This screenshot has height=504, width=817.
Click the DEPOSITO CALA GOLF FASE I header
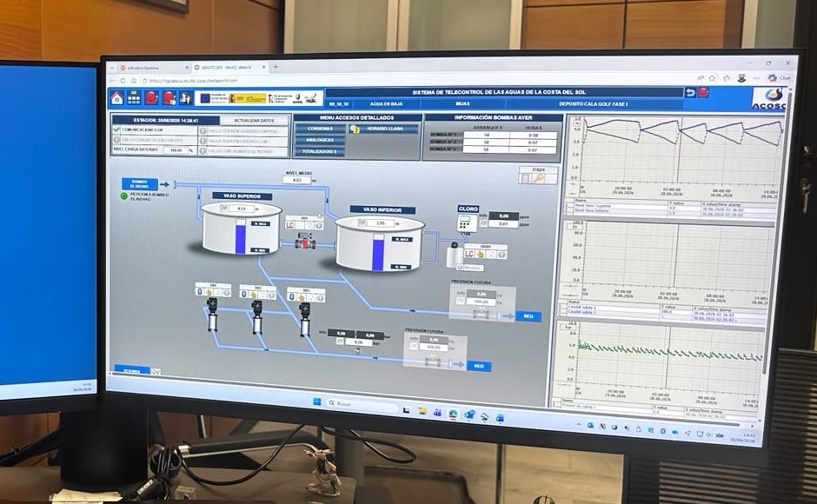pyautogui.click(x=593, y=103)
